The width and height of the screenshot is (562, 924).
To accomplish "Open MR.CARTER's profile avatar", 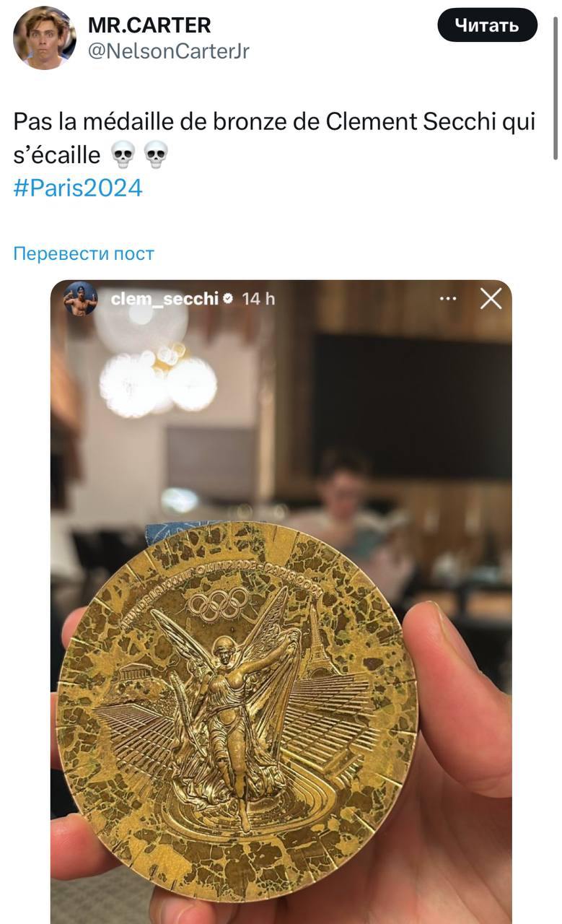I will pyautogui.click(x=45, y=38).
